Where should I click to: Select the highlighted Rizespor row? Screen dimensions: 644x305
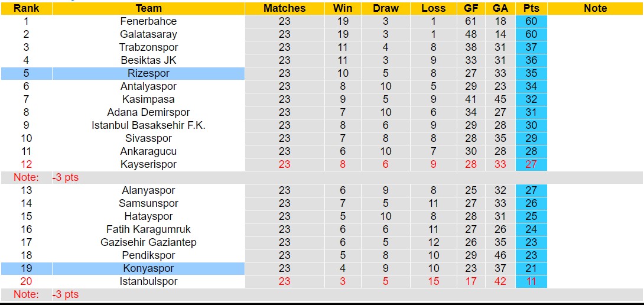pos(148,73)
